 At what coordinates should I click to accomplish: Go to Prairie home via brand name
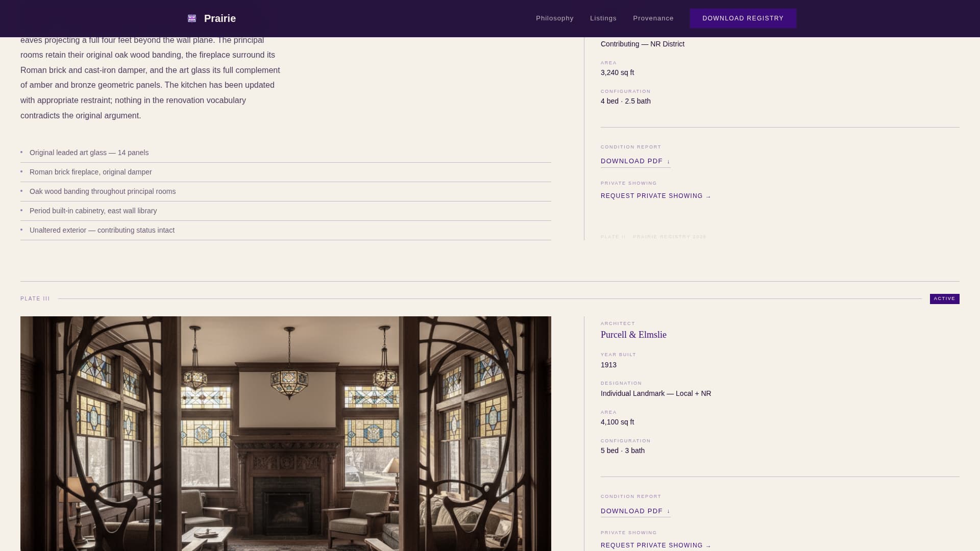219,18
